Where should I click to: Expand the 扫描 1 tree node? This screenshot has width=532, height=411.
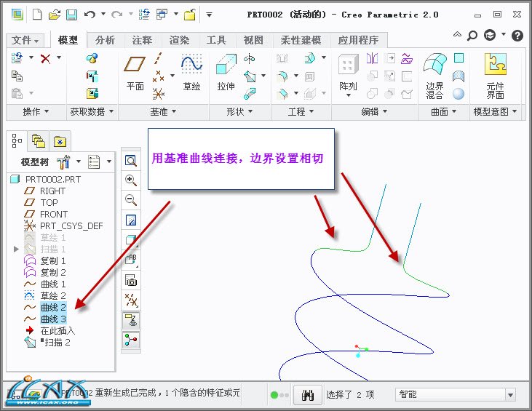click(16, 250)
